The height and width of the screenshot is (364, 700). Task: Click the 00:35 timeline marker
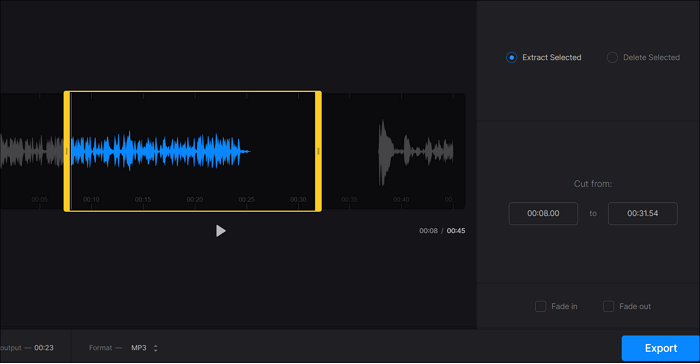(x=350, y=200)
